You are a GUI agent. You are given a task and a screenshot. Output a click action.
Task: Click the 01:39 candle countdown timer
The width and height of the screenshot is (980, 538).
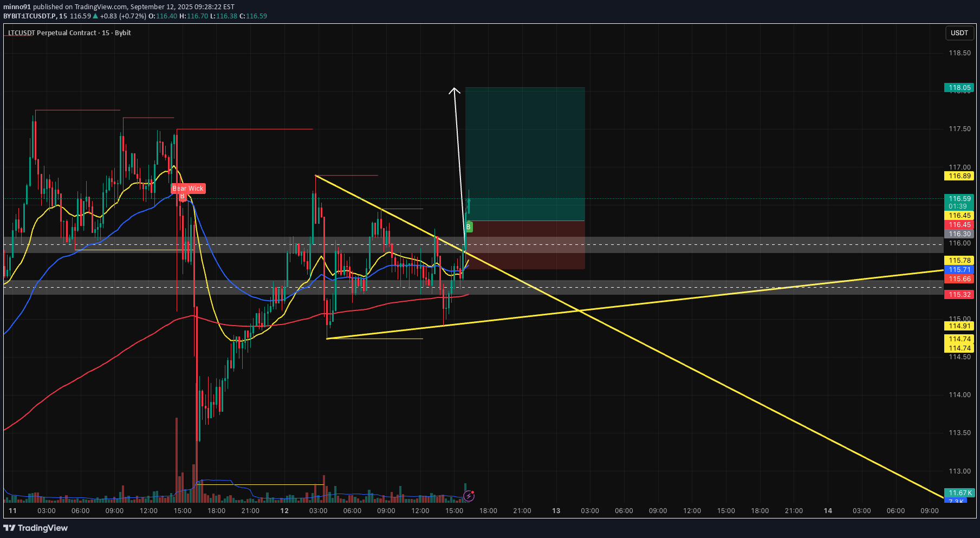(958, 206)
